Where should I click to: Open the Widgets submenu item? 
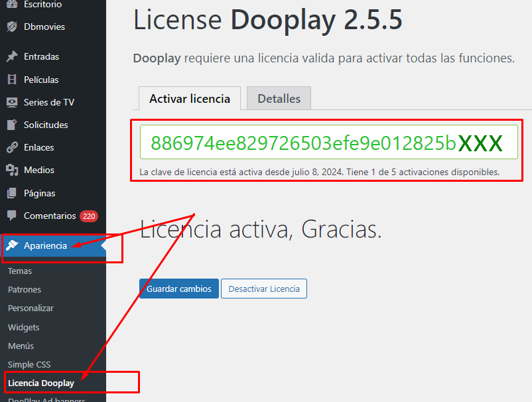pyautogui.click(x=23, y=327)
